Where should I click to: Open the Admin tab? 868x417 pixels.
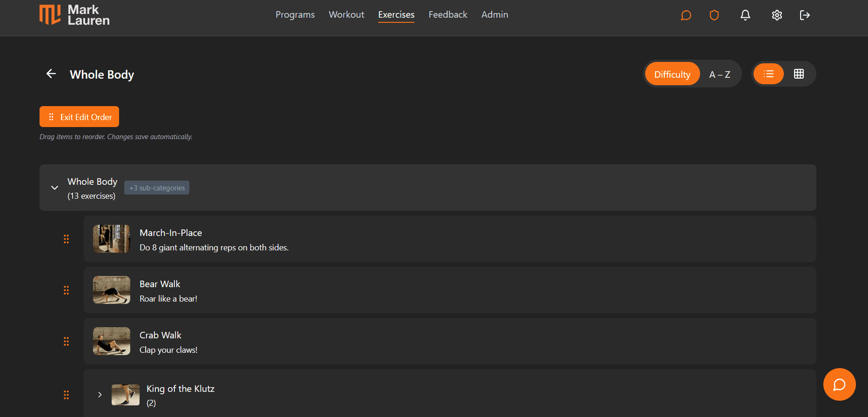click(494, 14)
